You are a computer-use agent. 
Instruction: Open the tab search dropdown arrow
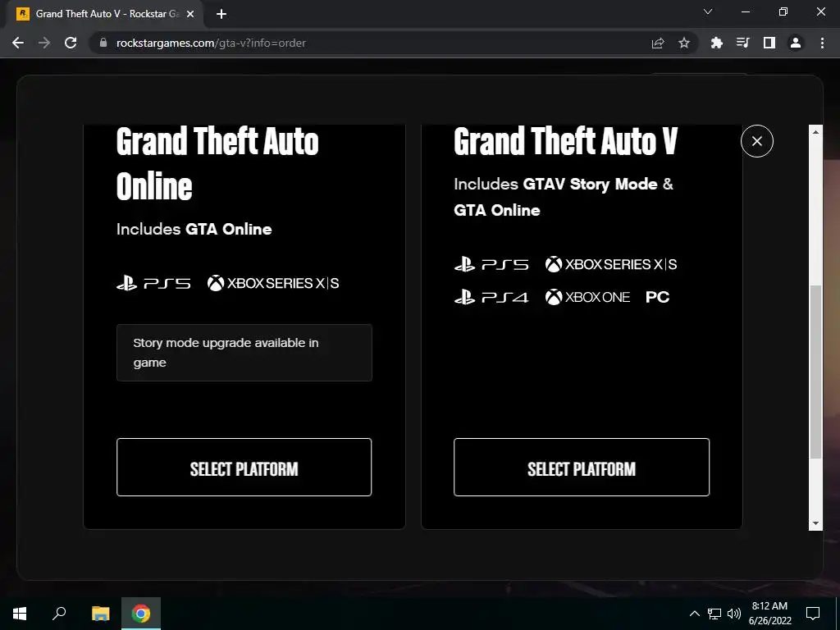(x=708, y=11)
